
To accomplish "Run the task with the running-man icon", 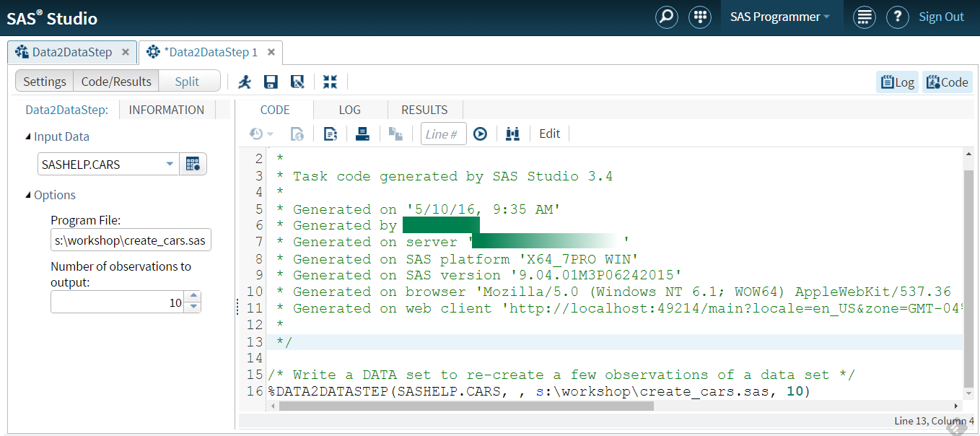I will pyautogui.click(x=245, y=82).
